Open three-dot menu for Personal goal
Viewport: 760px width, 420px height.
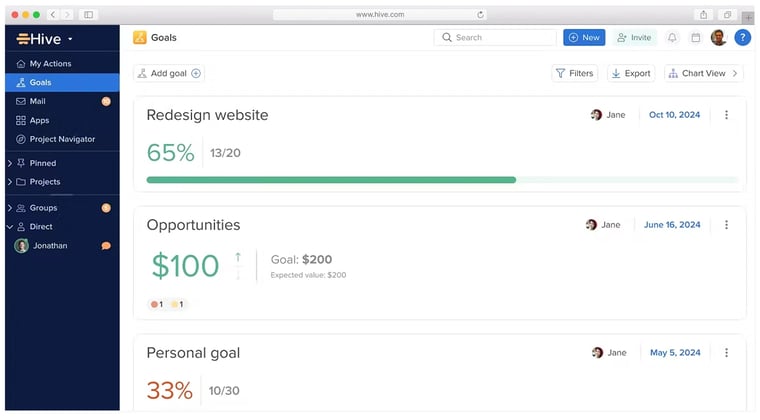(x=726, y=353)
